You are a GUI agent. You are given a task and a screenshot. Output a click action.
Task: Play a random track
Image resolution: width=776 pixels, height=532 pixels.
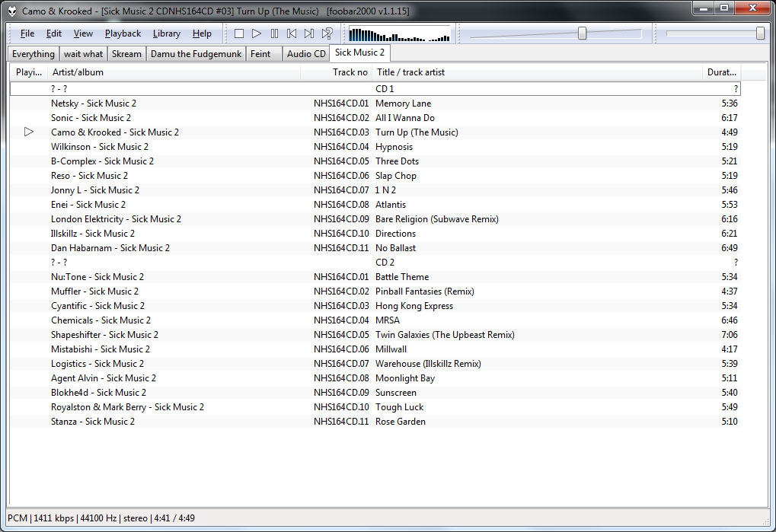click(x=327, y=33)
